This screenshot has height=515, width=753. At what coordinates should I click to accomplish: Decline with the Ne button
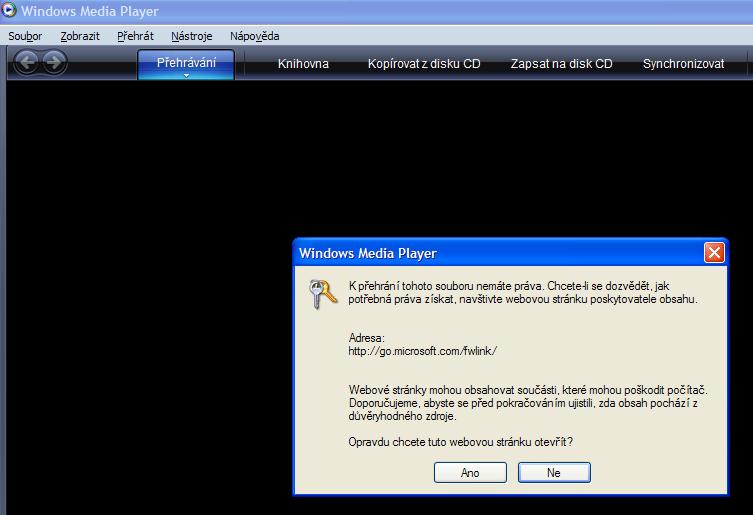[554, 473]
